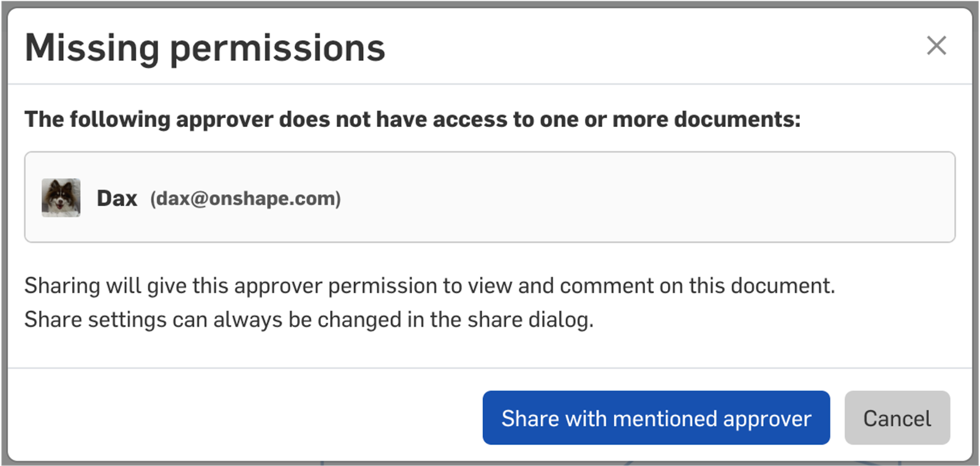Cancel the Missing permissions dialog
The width and height of the screenshot is (980, 466).
pyautogui.click(x=897, y=418)
